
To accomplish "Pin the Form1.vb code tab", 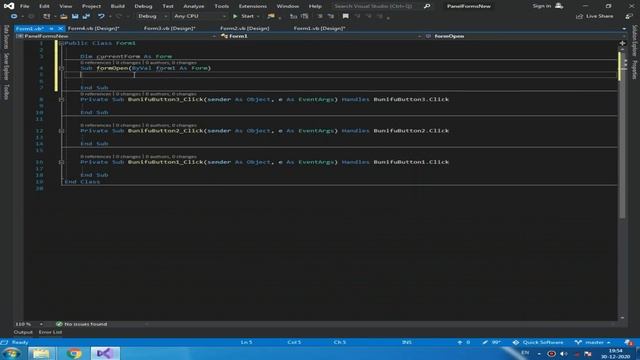I will click(51, 29).
